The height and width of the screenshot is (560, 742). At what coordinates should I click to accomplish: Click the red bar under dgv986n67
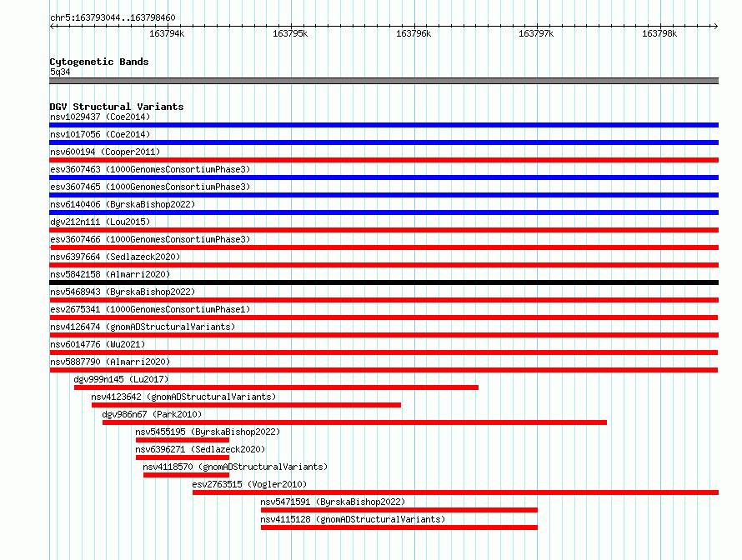point(355,422)
